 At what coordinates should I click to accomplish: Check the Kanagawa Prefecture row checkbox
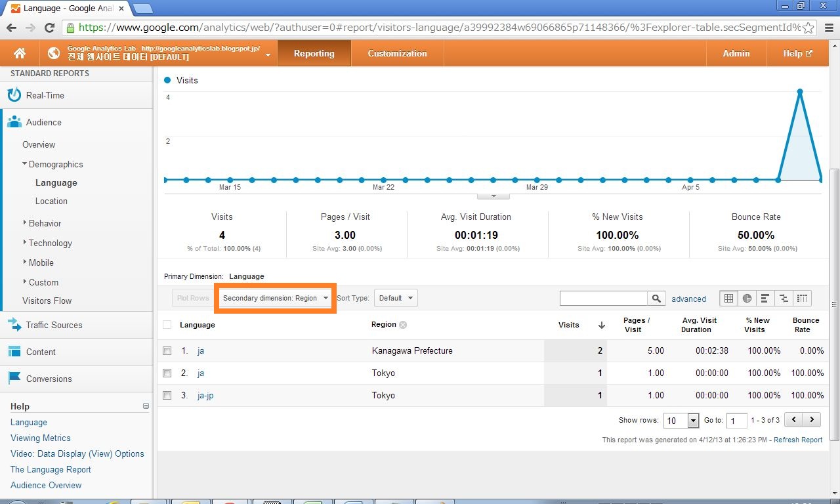pyautogui.click(x=167, y=350)
